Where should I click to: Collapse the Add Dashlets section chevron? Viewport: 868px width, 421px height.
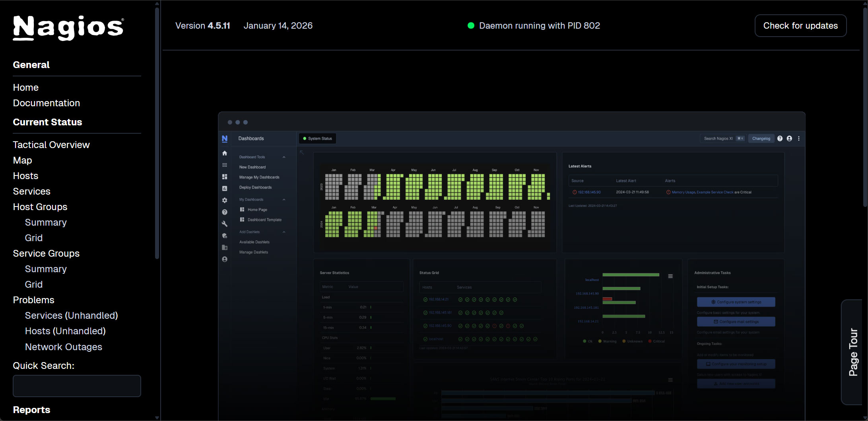(284, 232)
